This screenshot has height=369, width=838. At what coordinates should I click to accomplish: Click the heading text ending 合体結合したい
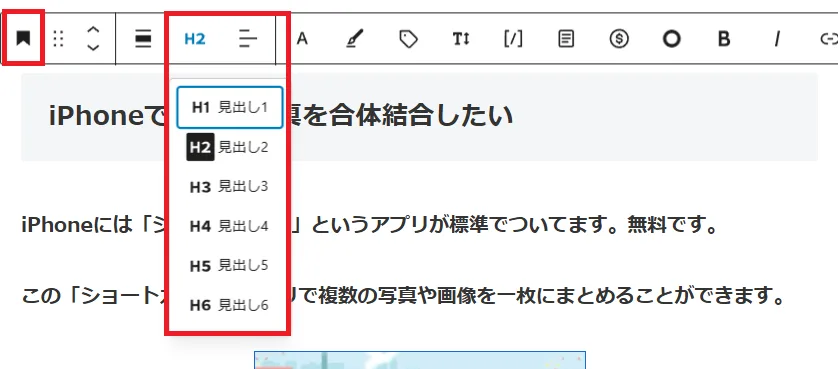403,115
